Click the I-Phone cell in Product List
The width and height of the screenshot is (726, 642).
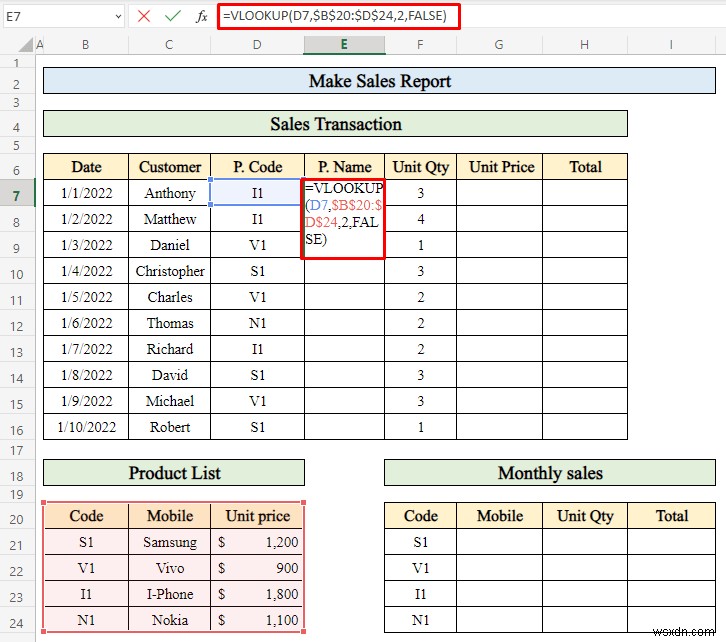[x=169, y=594]
